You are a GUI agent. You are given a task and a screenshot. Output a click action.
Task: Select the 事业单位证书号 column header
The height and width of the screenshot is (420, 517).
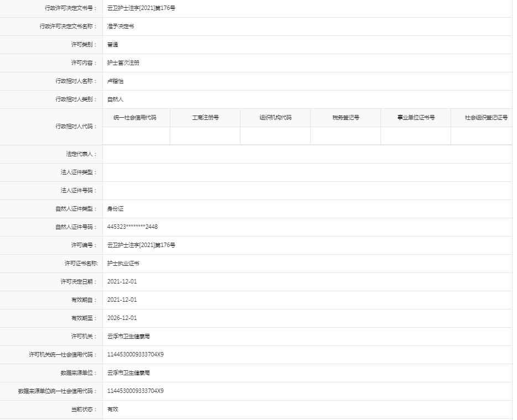tap(415, 117)
